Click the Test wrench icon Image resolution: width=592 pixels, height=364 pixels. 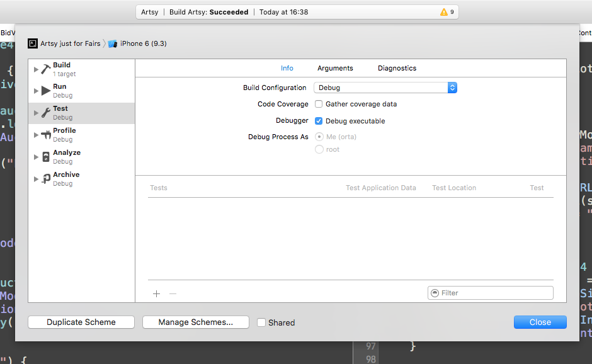pos(46,113)
